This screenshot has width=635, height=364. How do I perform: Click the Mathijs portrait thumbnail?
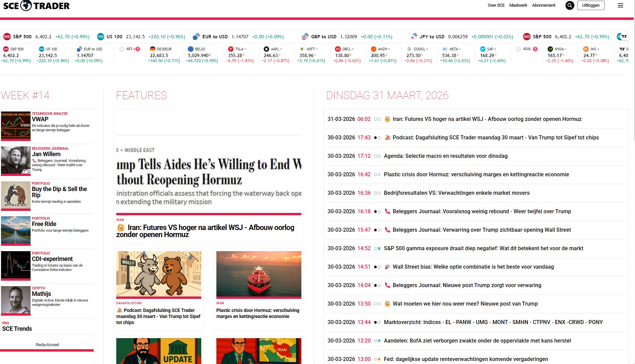click(16, 300)
